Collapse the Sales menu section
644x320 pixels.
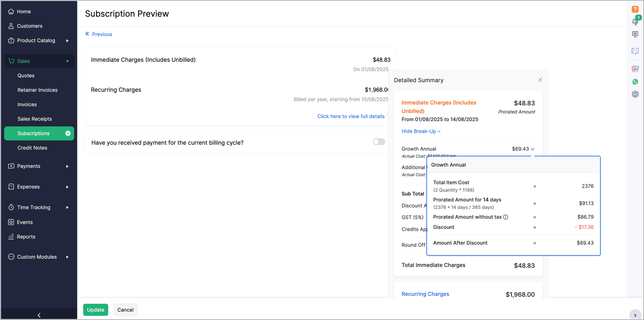pyautogui.click(x=67, y=61)
